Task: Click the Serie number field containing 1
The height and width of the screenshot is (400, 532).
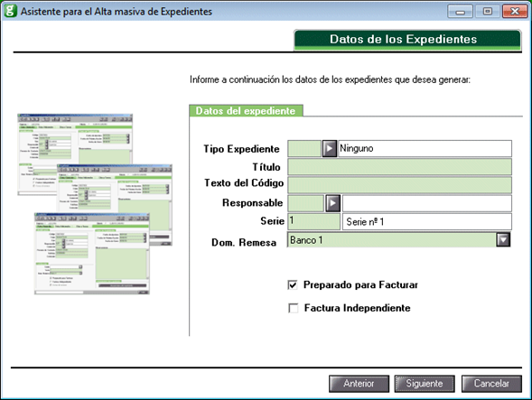Action: [313, 221]
